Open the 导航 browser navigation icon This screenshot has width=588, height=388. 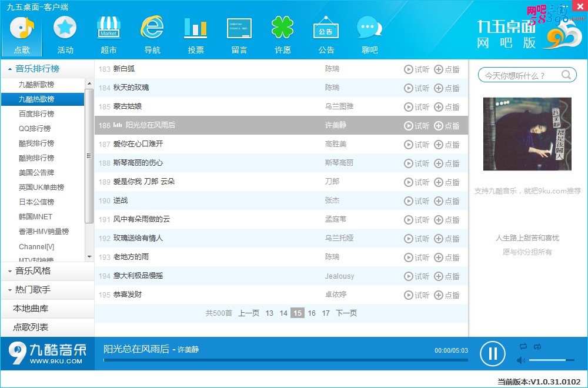pos(152,35)
